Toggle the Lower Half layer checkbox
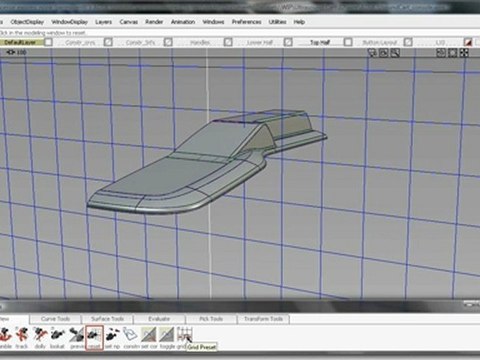This screenshot has width=480, height=360. click(288, 42)
